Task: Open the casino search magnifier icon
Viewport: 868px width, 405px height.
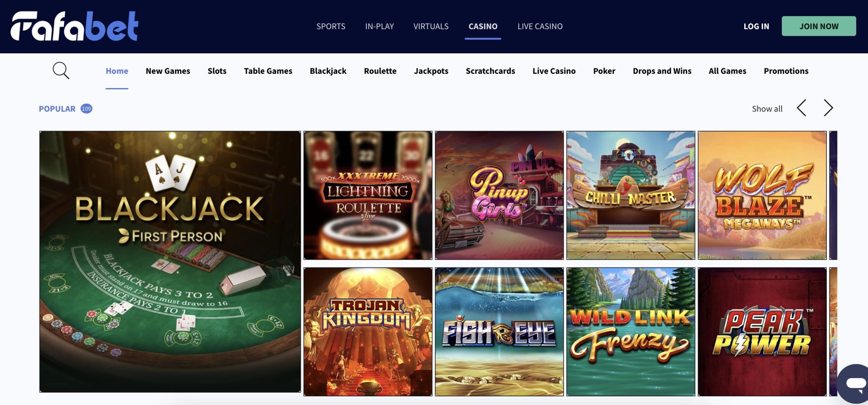Action: [61, 70]
